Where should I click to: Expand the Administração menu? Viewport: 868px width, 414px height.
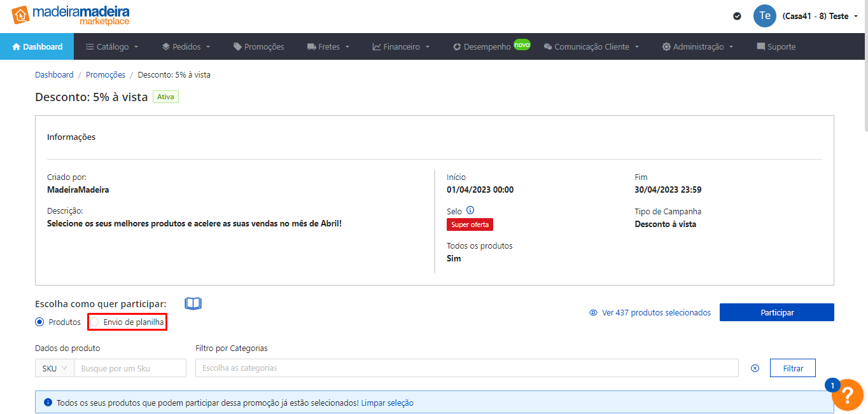697,46
